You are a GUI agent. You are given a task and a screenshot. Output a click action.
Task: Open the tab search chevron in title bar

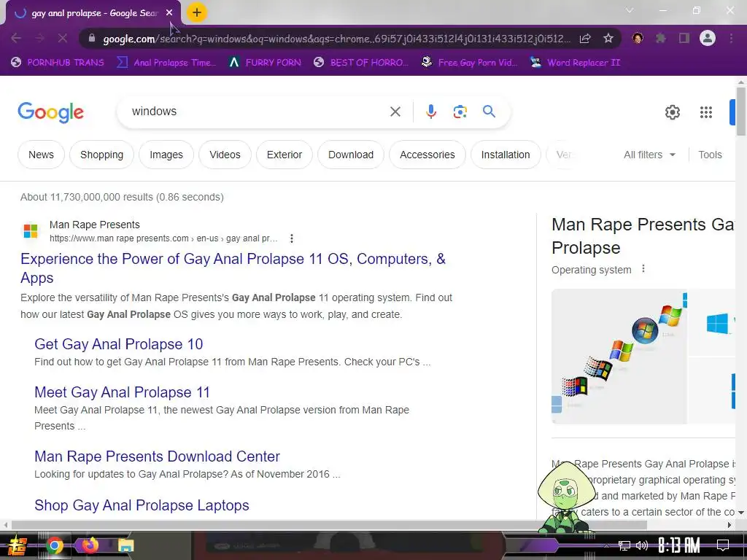[x=630, y=10]
